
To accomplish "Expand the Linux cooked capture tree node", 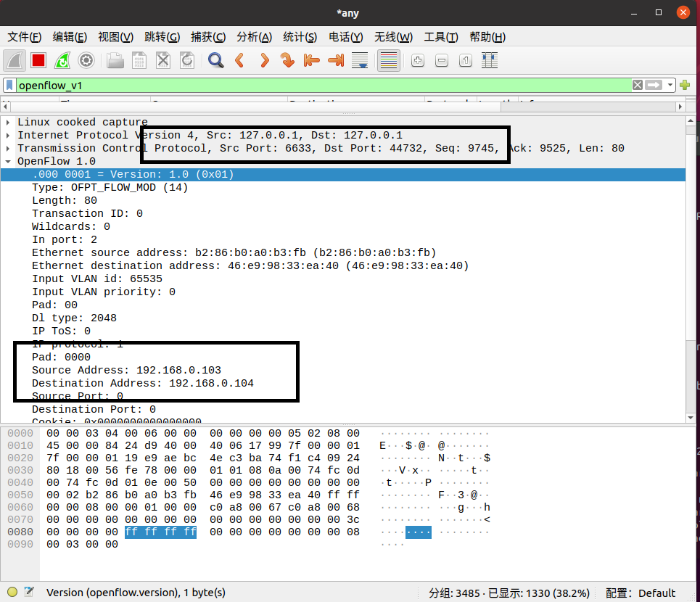I will 8,122.
